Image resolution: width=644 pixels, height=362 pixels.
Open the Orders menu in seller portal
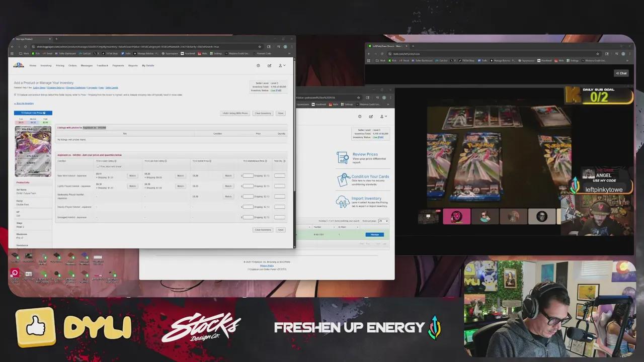(72, 65)
